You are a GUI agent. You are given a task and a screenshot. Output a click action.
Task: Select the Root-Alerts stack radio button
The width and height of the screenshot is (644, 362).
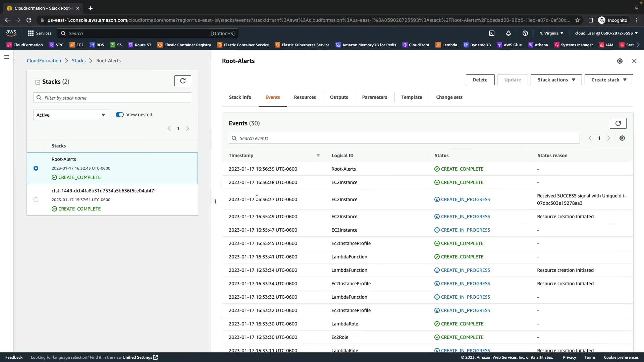[x=36, y=168]
